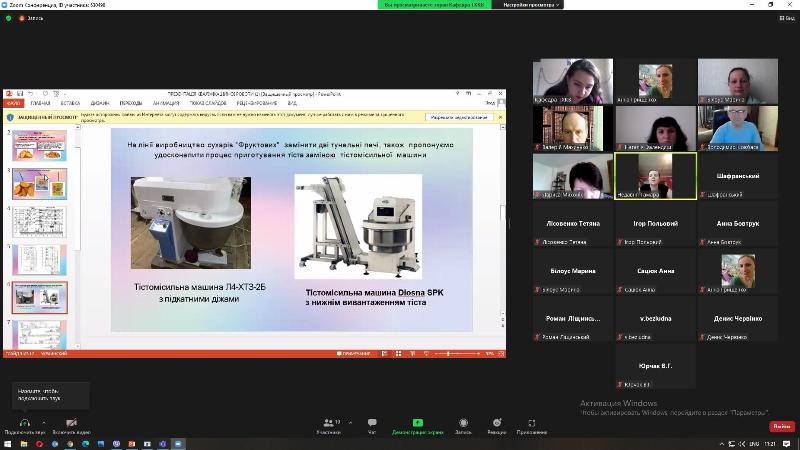Viewport: 800px width, 450px height.
Task: Turn on video with the camera icon
Action: click(71, 423)
